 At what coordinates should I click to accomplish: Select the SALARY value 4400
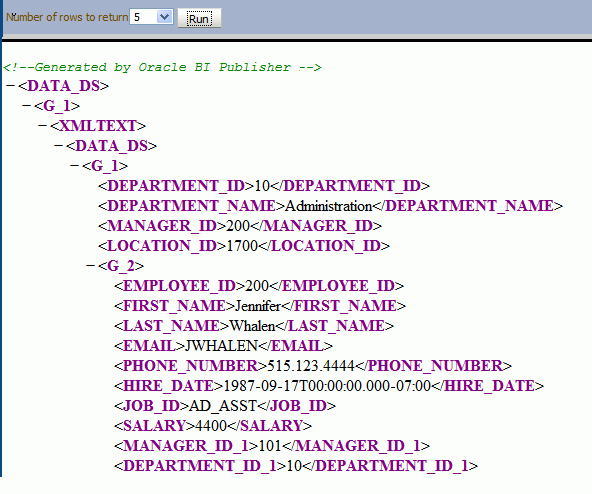(x=211, y=426)
